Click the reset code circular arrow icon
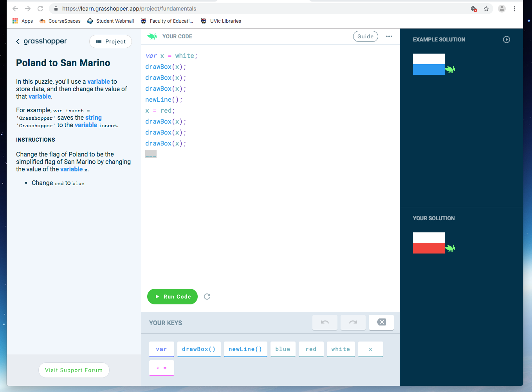The image size is (532, 392). pos(207,297)
